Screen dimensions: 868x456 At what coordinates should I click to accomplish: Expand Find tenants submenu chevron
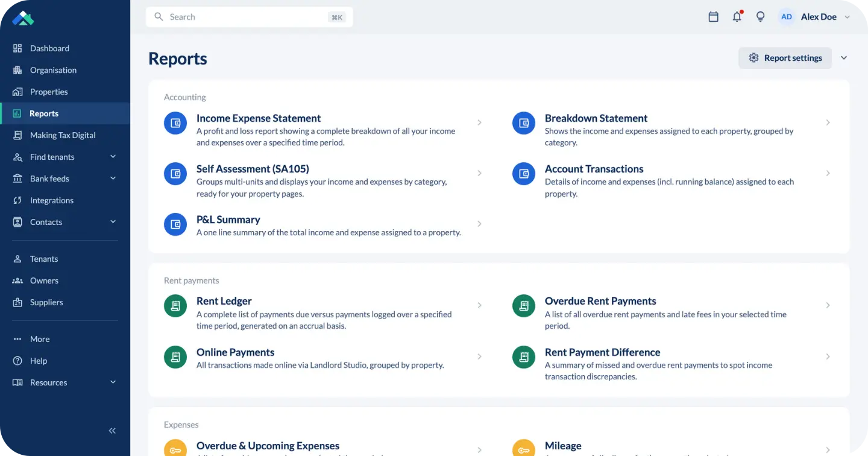tap(113, 157)
